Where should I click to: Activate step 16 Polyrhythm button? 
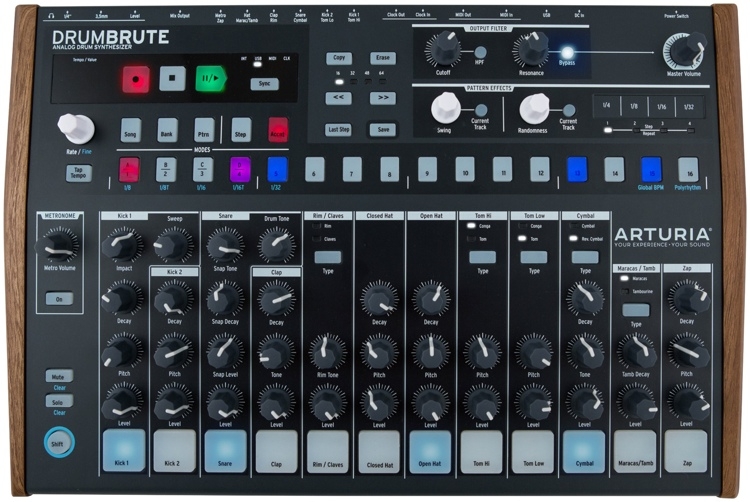pos(688,169)
